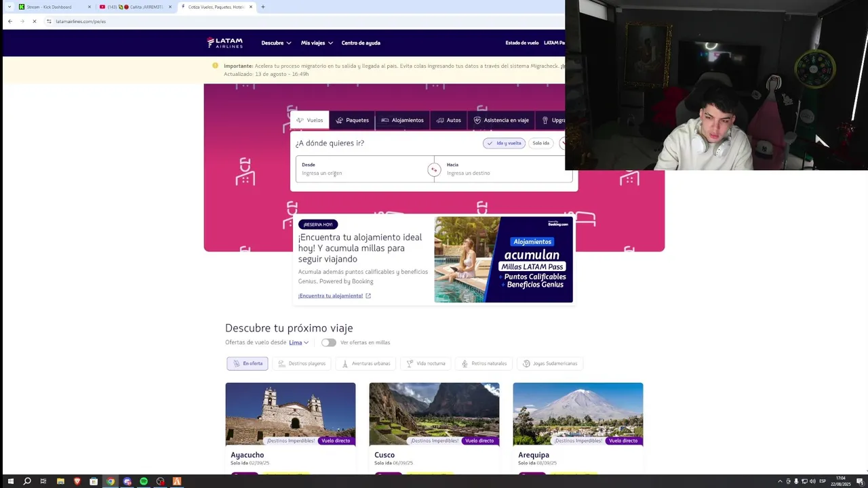
Task: Click the Booking Alojamientos promo banner image
Action: click(x=503, y=260)
